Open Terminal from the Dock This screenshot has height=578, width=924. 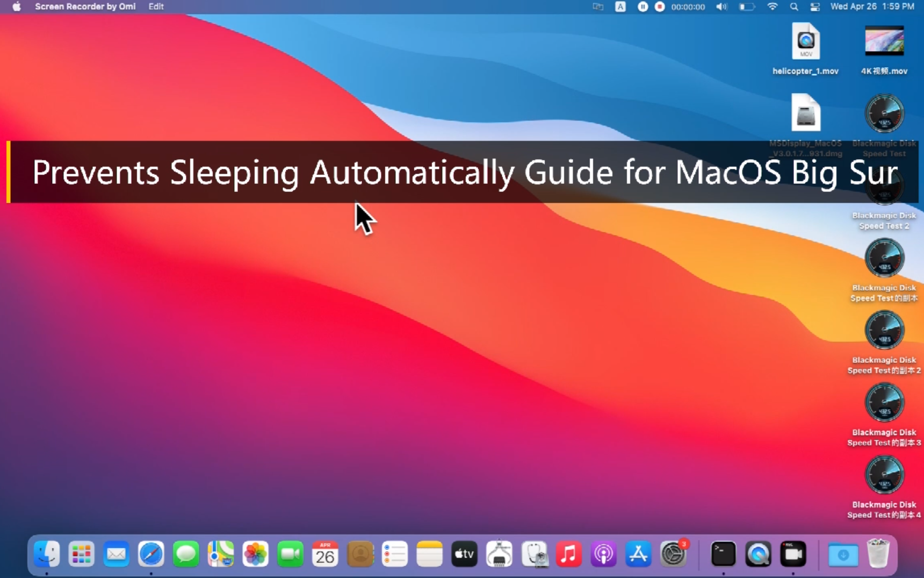(x=723, y=554)
